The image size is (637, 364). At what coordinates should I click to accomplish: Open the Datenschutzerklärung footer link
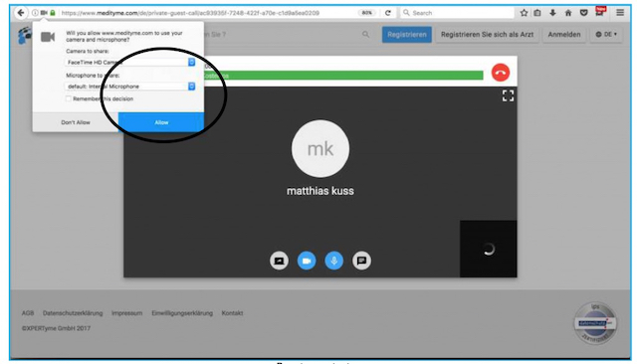pos(73,313)
